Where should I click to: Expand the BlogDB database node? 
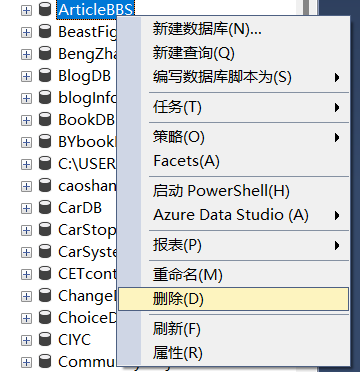click(26, 77)
